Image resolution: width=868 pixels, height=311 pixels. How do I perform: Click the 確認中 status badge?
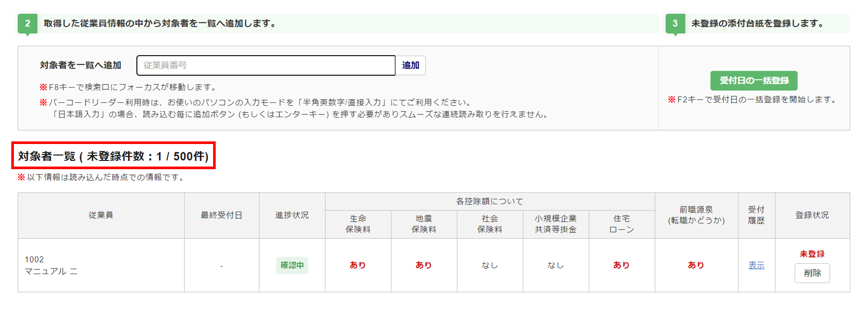pos(292,265)
